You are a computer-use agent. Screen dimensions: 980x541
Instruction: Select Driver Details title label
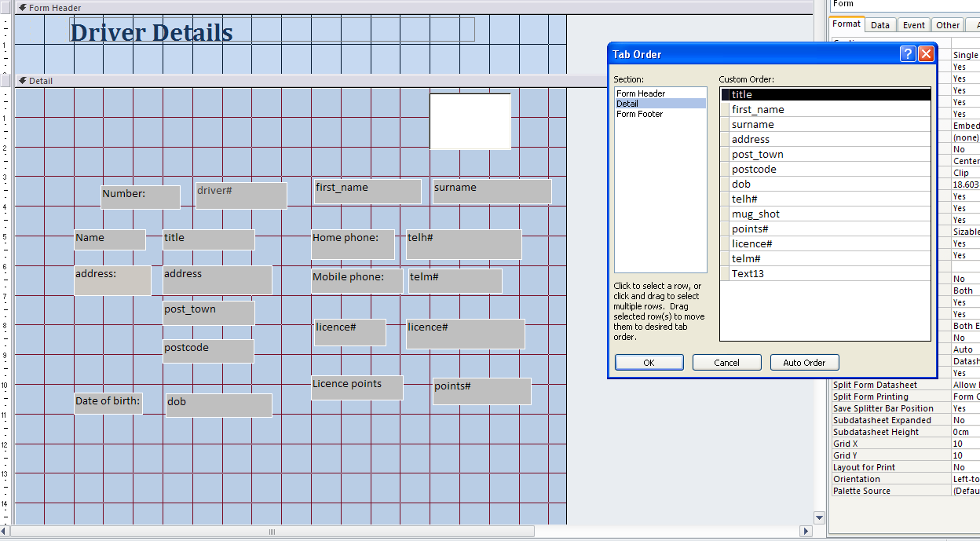pos(272,31)
